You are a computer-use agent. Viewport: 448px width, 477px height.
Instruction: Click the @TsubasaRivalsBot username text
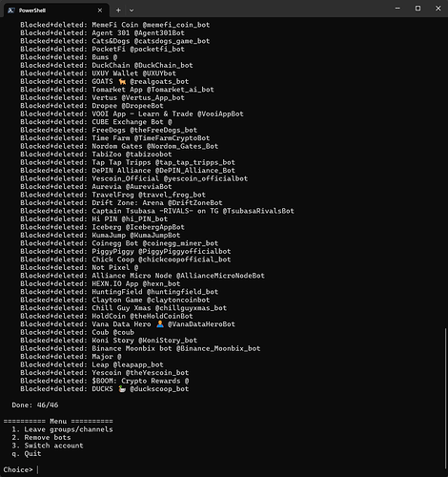[x=258, y=211]
